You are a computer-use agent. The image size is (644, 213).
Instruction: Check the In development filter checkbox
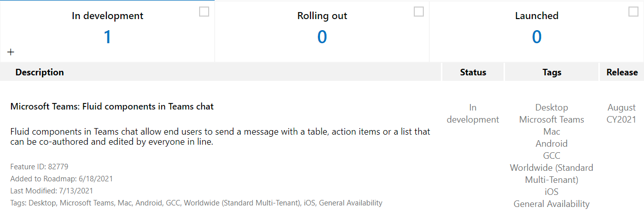click(204, 12)
